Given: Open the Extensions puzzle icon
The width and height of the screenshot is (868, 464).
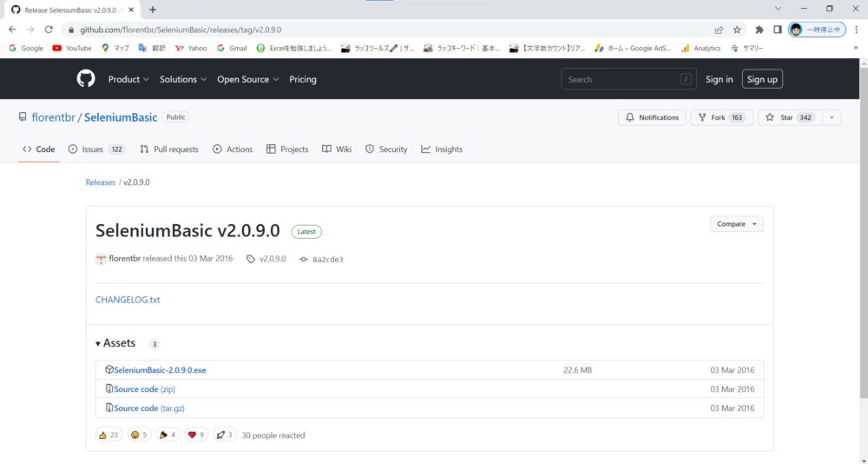Looking at the screenshot, I should click(759, 30).
